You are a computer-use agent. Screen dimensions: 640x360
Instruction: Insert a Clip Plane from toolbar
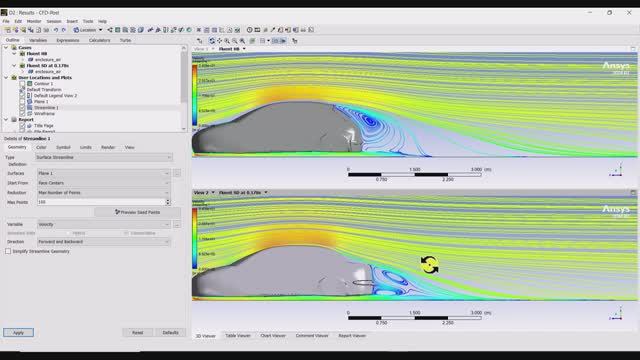click(181, 30)
